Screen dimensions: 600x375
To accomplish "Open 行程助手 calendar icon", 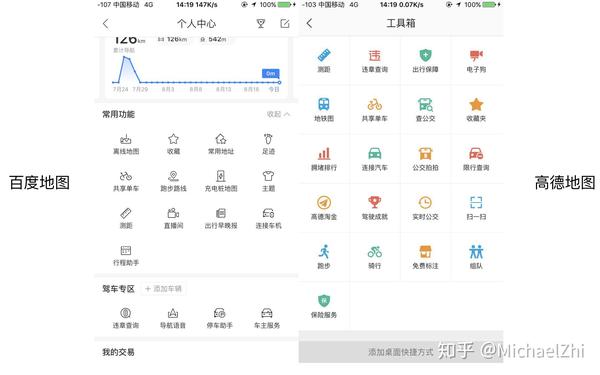I will (126, 256).
